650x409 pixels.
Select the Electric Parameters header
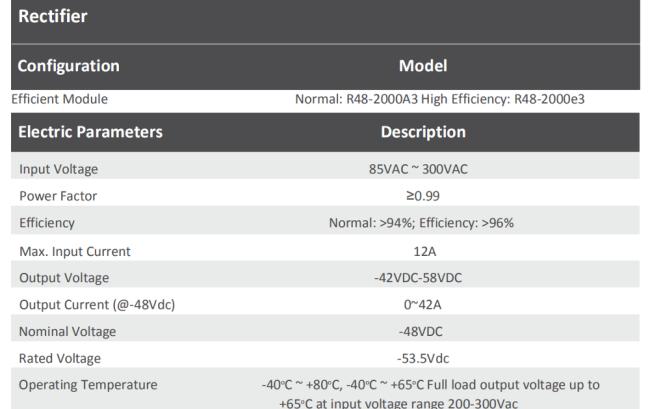tap(90, 132)
